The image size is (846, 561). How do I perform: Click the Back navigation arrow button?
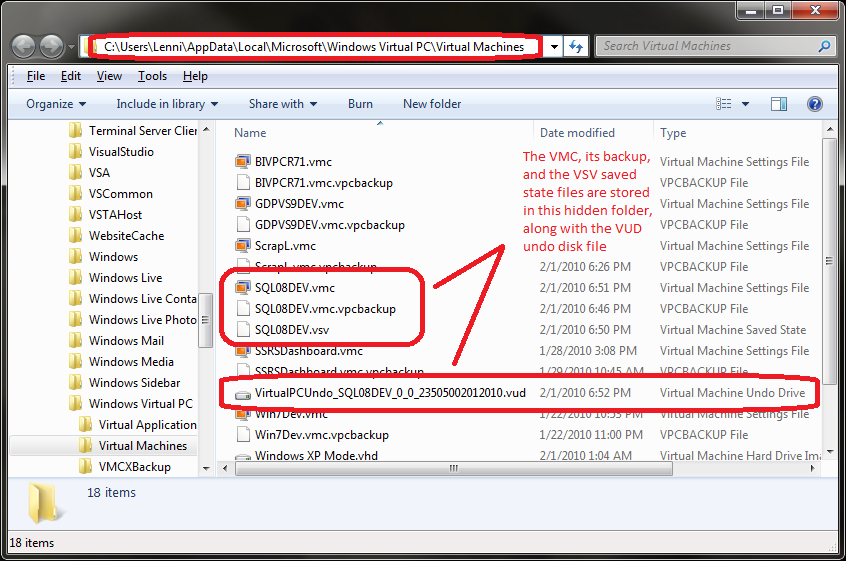click(x=23, y=47)
